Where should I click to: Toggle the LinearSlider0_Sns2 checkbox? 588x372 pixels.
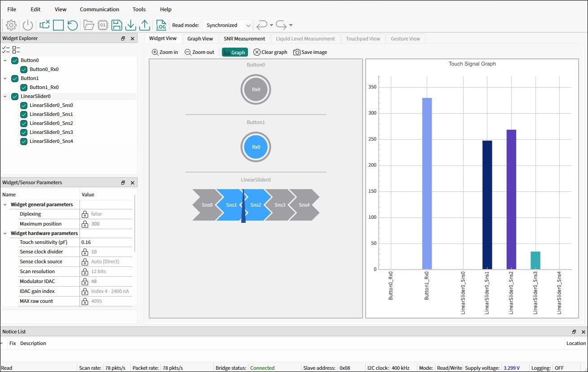click(x=24, y=124)
